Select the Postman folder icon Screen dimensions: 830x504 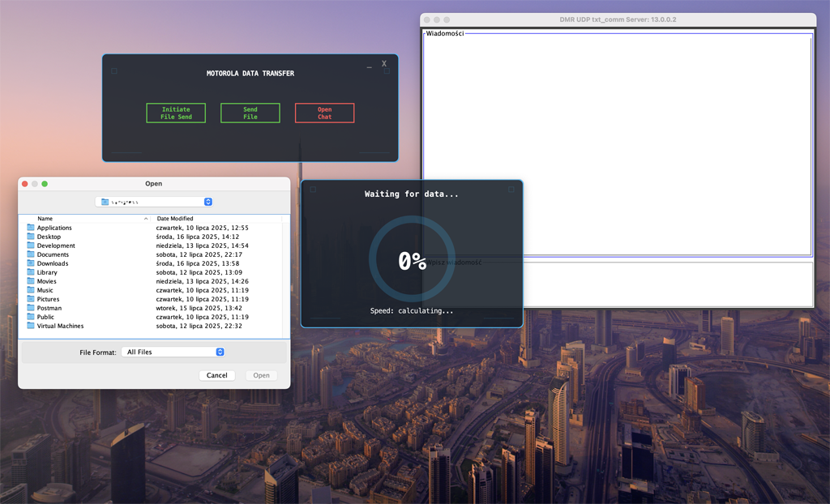coord(31,308)
